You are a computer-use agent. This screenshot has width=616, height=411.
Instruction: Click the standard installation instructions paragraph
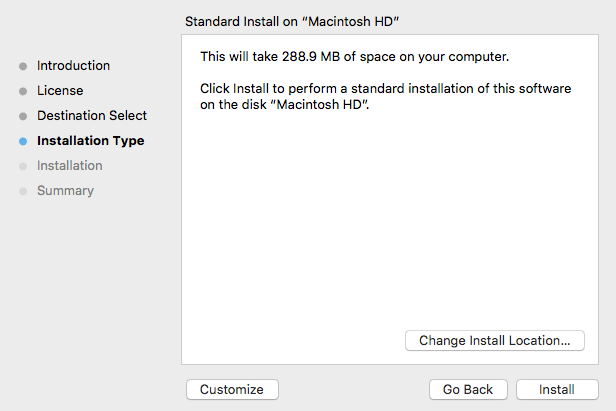(385, 97)
